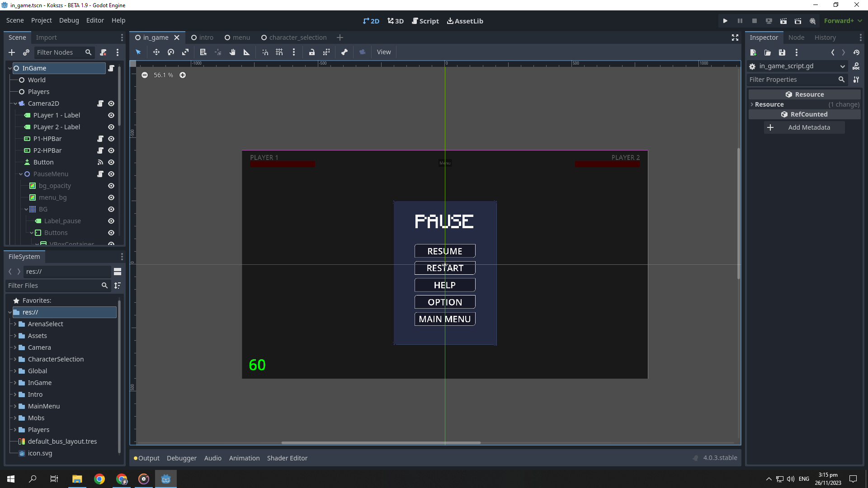Activate the Scale Mode tool
Viewport: 868px width, 488px height.
185,52
